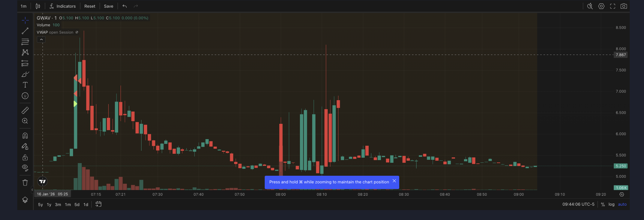Toggle magnet mode for drawings

coord(25,135)
